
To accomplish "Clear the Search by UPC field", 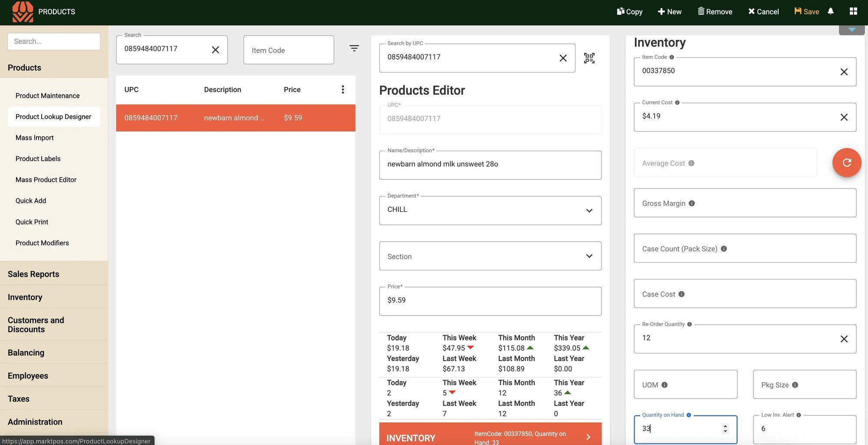I will [x=563, y=58].
